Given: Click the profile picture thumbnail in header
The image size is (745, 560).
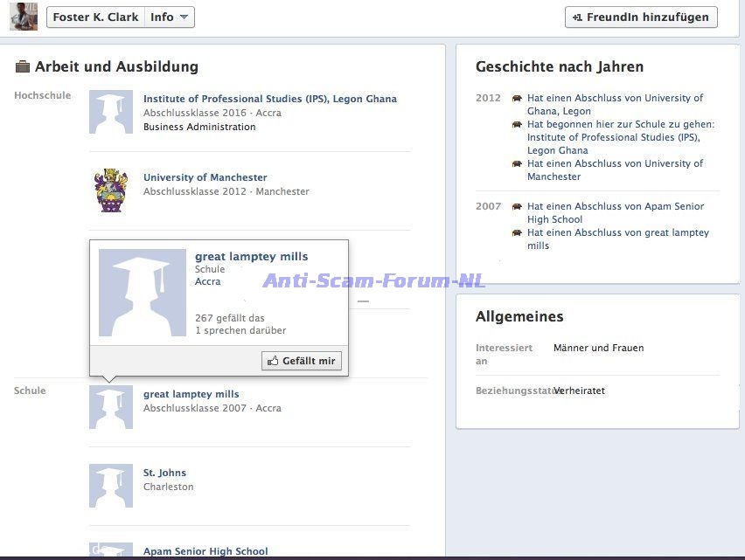Looking at the screenshot, I should click(x=23, y=17).
